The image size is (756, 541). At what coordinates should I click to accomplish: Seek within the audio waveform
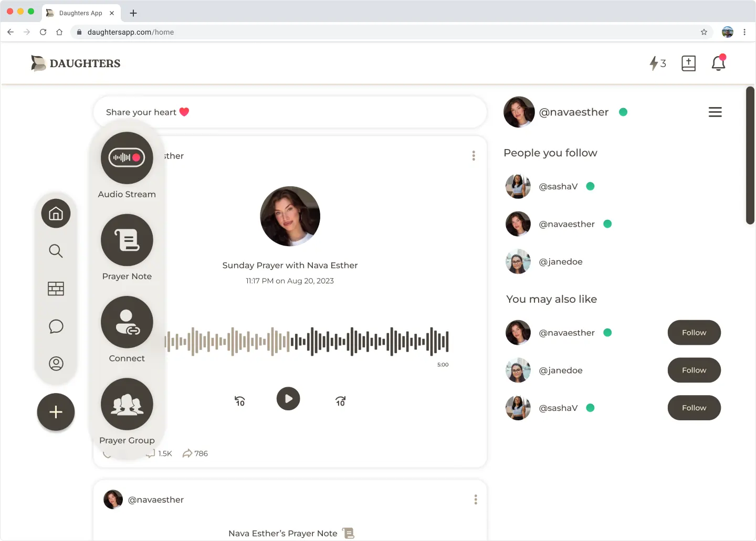point(307,342)
